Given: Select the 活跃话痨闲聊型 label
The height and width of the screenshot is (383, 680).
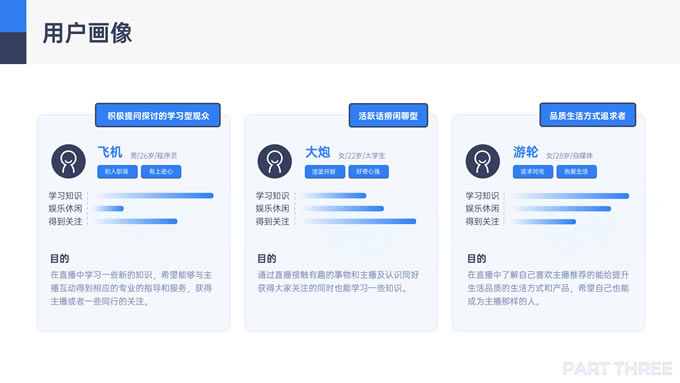Looking at the screenshot, I should pyautogui.click(x=388, y=115).
